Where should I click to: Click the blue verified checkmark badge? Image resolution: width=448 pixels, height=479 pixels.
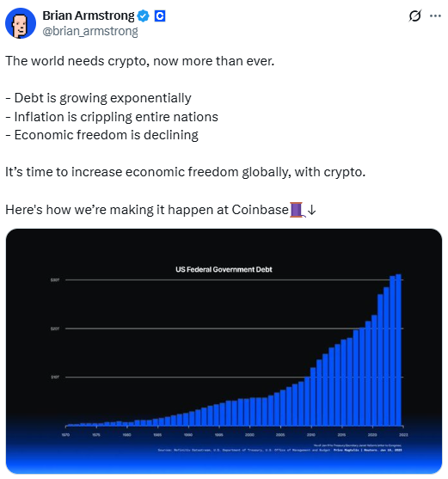coord(144,15)
